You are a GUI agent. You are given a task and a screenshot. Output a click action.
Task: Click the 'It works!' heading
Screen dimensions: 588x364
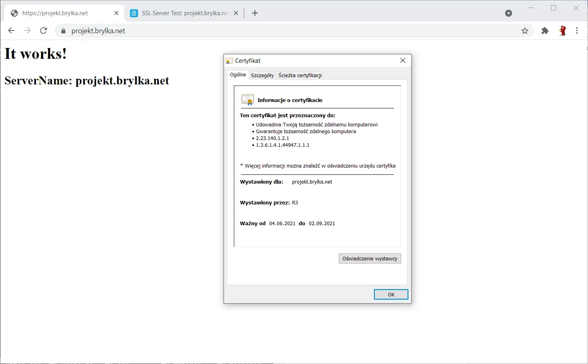point(36,54)
